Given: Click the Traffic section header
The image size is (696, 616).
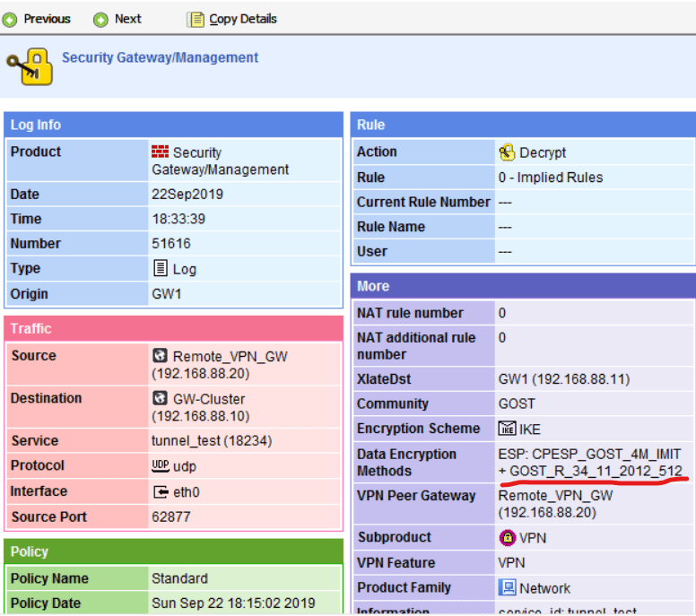Looking at the screenshot, I should 174,328.
